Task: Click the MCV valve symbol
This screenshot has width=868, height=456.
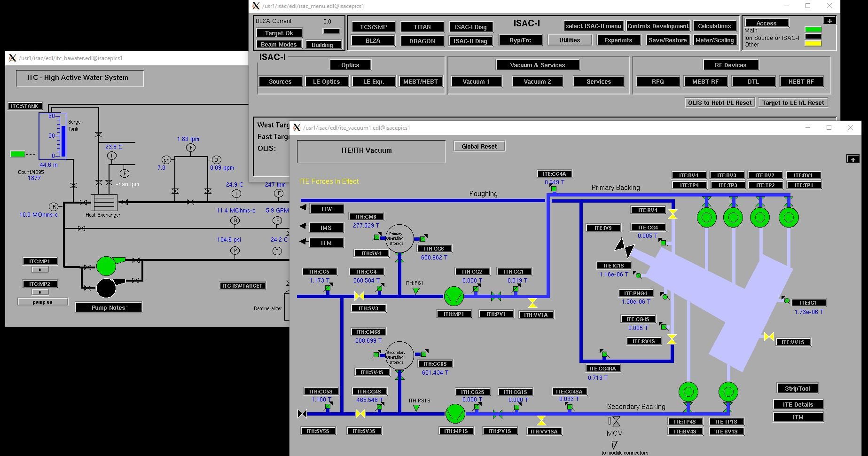Action: pos(614,421)
